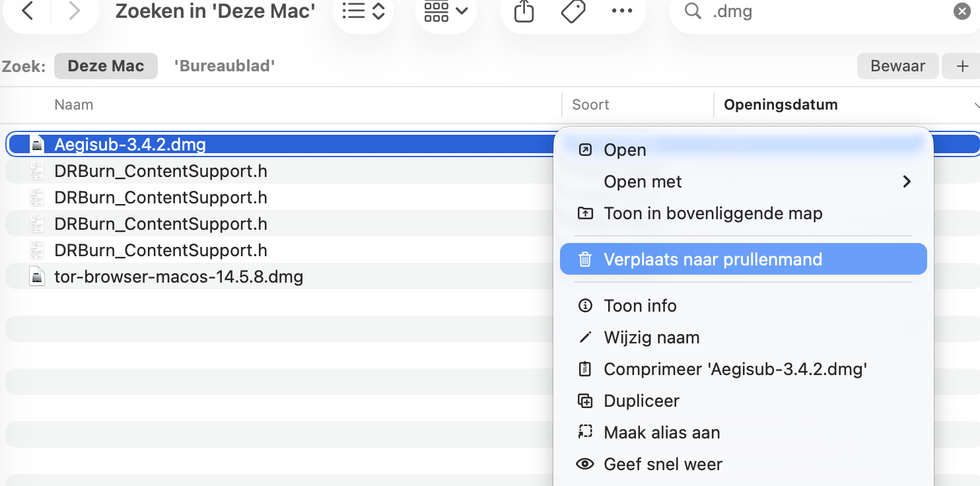Click the magnifying glass search icon

tap(693, 11)
